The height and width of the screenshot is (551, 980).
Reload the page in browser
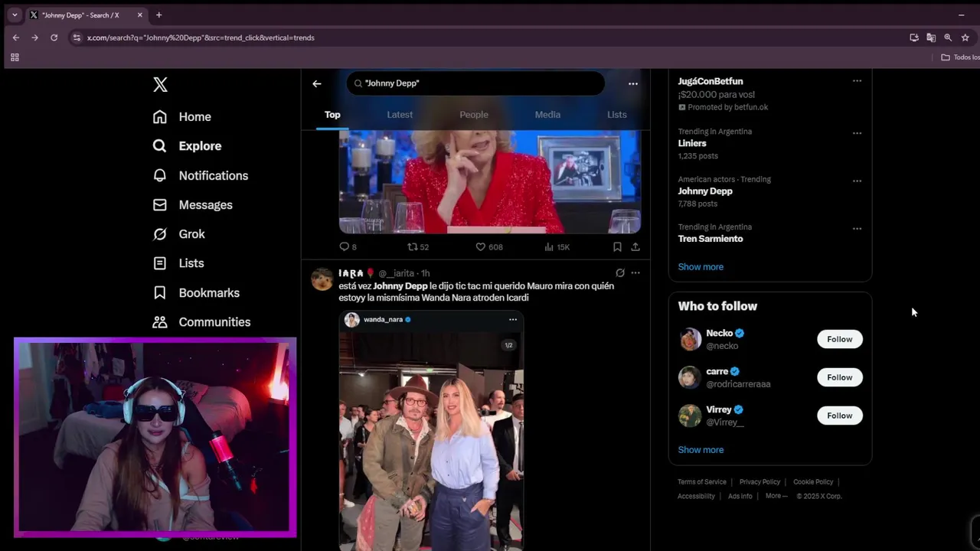(x=54, y=37)
